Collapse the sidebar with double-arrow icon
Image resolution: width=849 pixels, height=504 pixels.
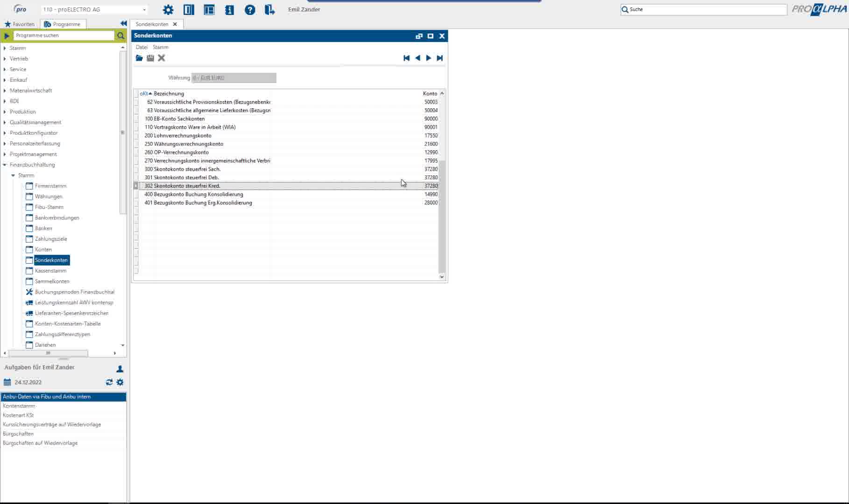click(123, 23)
